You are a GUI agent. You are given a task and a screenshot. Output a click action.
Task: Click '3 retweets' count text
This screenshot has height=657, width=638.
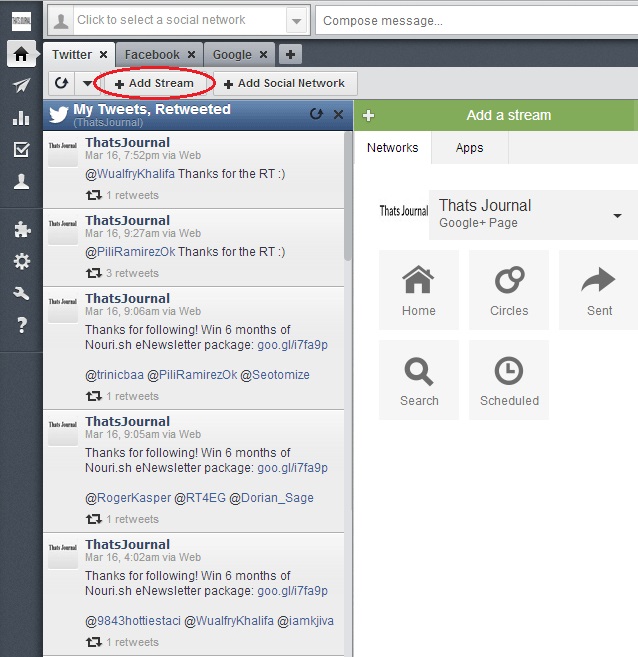point(132,273)
